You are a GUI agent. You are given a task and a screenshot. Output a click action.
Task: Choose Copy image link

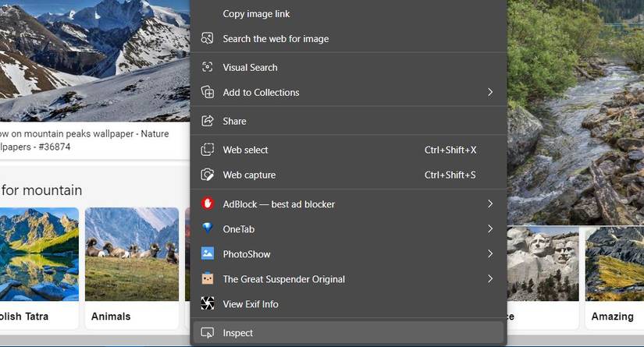point(256,13)
